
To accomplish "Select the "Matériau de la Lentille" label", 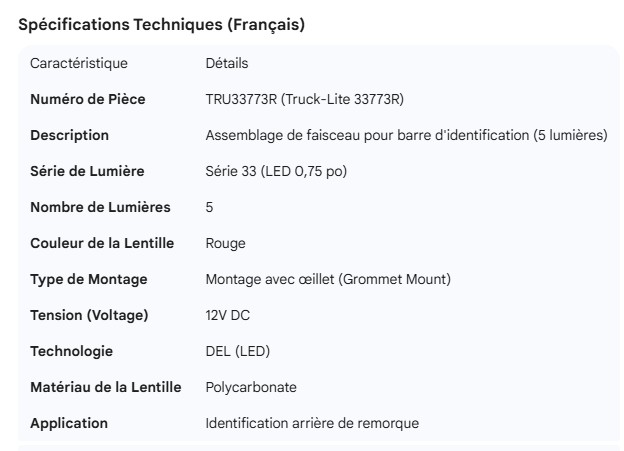I will (105, 388).
